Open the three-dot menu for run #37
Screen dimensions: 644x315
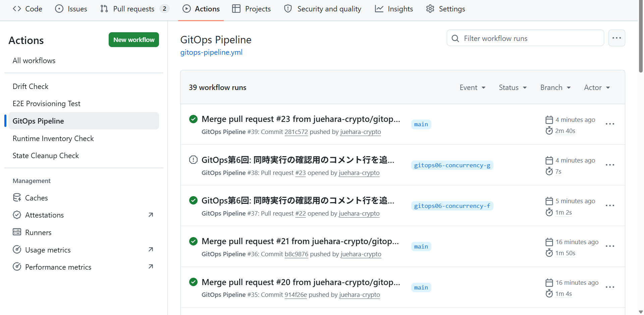(610, 206)
